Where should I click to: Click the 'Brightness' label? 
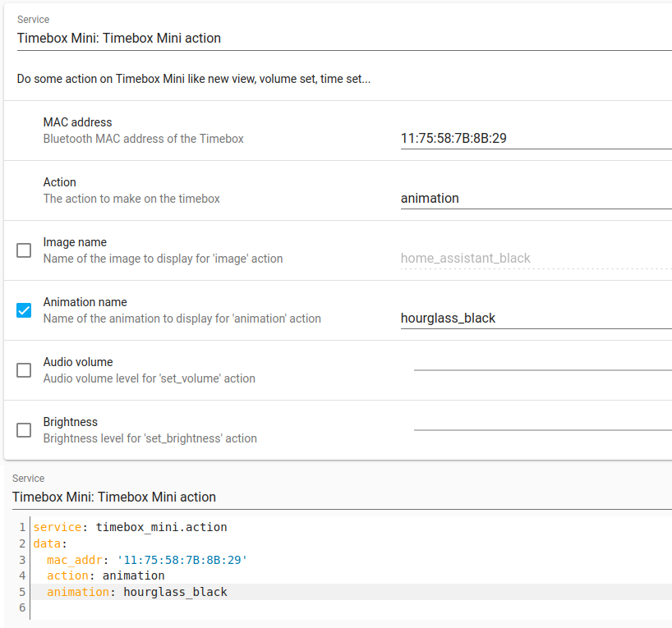(71, 423)
